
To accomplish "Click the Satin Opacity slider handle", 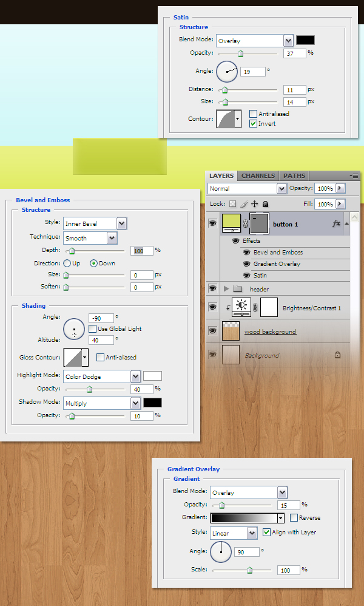I will [x=240, y=53].
